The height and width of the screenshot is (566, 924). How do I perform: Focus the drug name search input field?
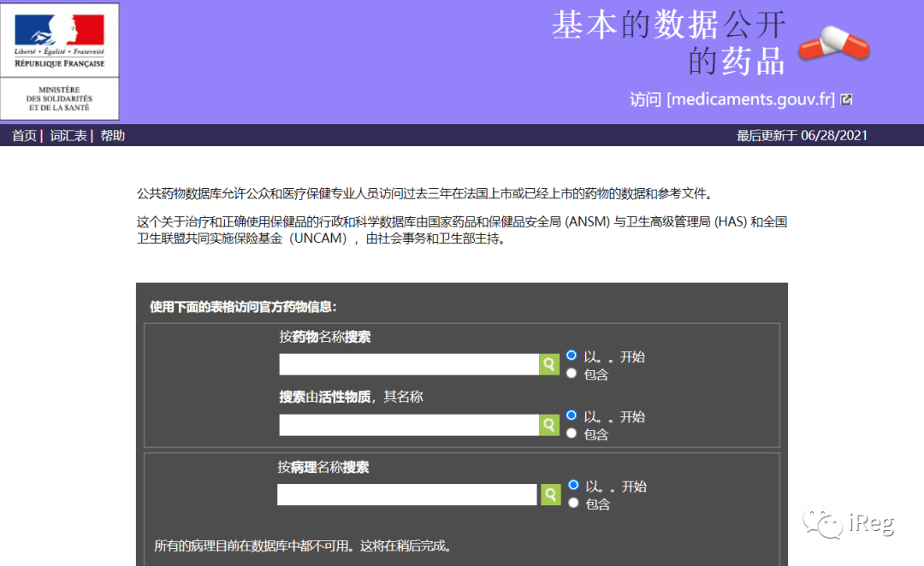pyautogui.click(x=409, y=364)
